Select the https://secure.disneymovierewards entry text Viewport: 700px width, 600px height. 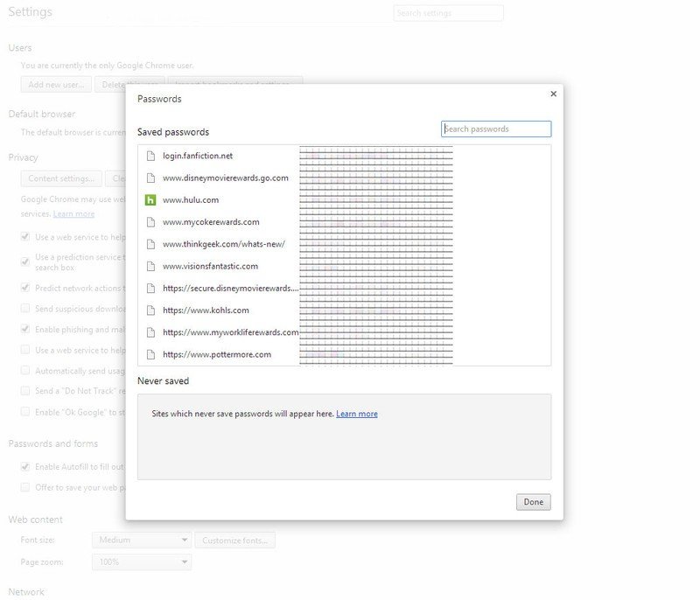coord(230,288)
